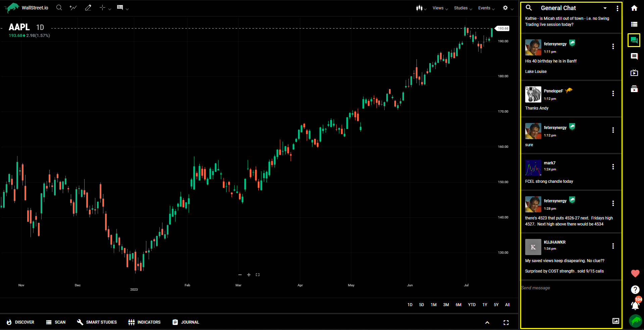Click the WallStreet.io bull logo
This screenshot has height=330, width=644.
click(x=12, y=7)
